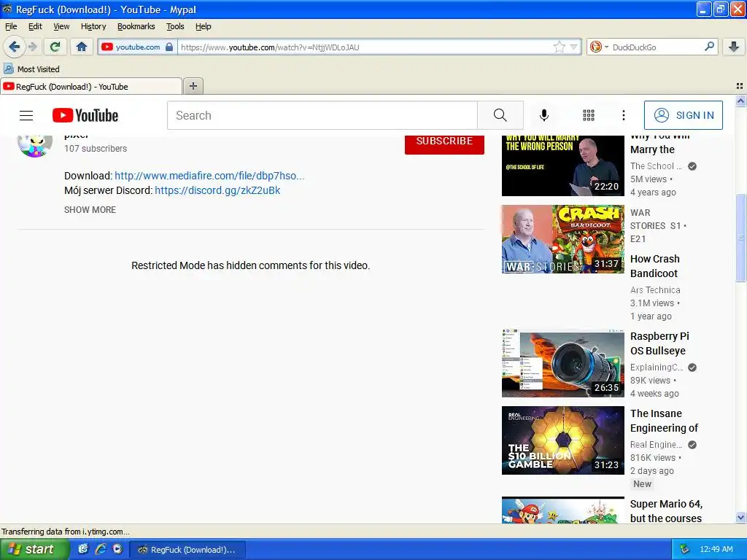The width and height of the screenshot is (747, 560).
Task: Open the Tools menu
Action: pos(175,26)
